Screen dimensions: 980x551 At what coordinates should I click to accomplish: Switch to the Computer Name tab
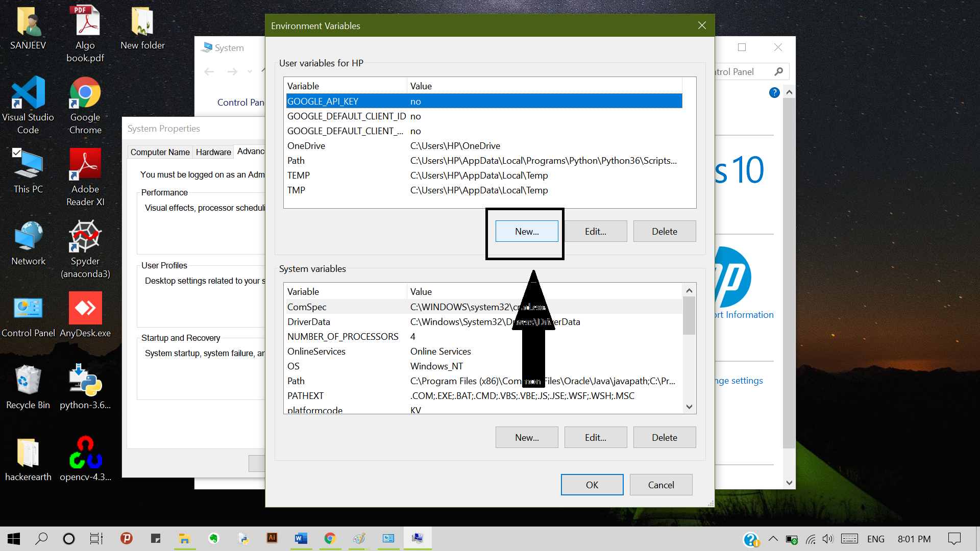click(x=160, y=152)
